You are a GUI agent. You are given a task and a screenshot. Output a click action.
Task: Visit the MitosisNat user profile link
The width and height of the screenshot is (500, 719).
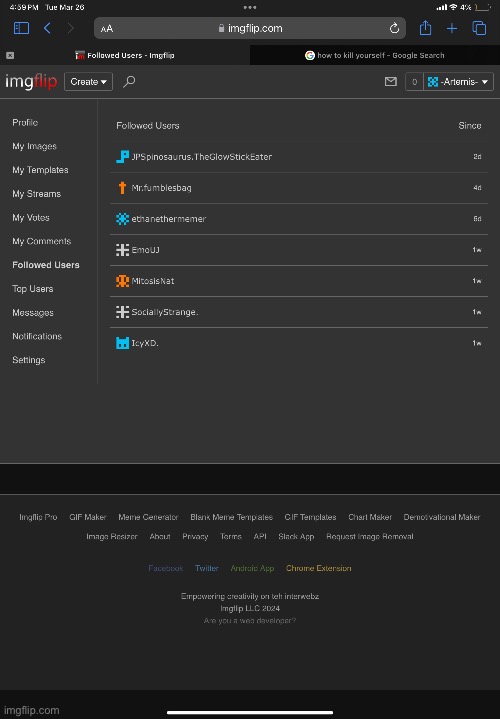click(x=153, y=281)
